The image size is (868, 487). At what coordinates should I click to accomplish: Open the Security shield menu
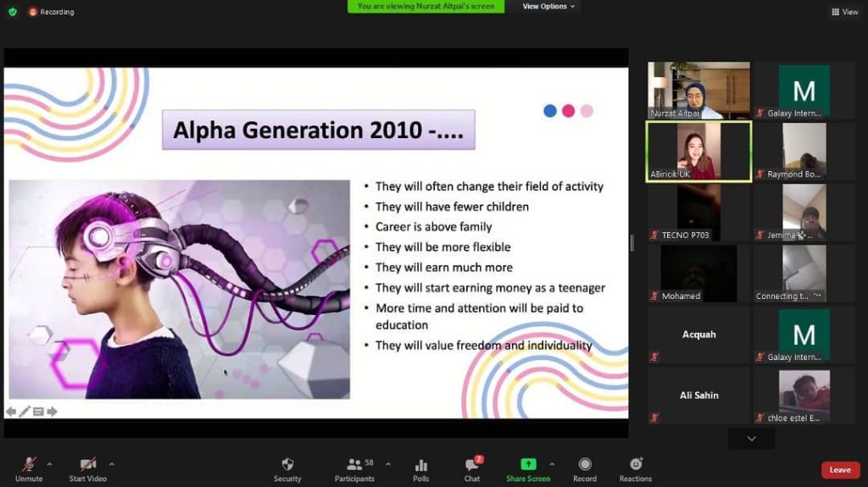point(287,469)
